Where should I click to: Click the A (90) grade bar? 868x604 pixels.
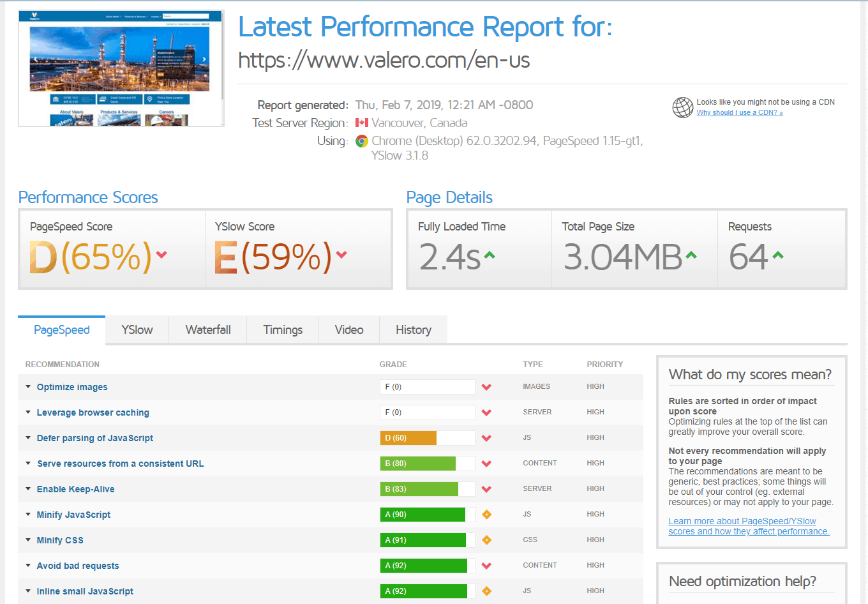(x=428, y=515)
